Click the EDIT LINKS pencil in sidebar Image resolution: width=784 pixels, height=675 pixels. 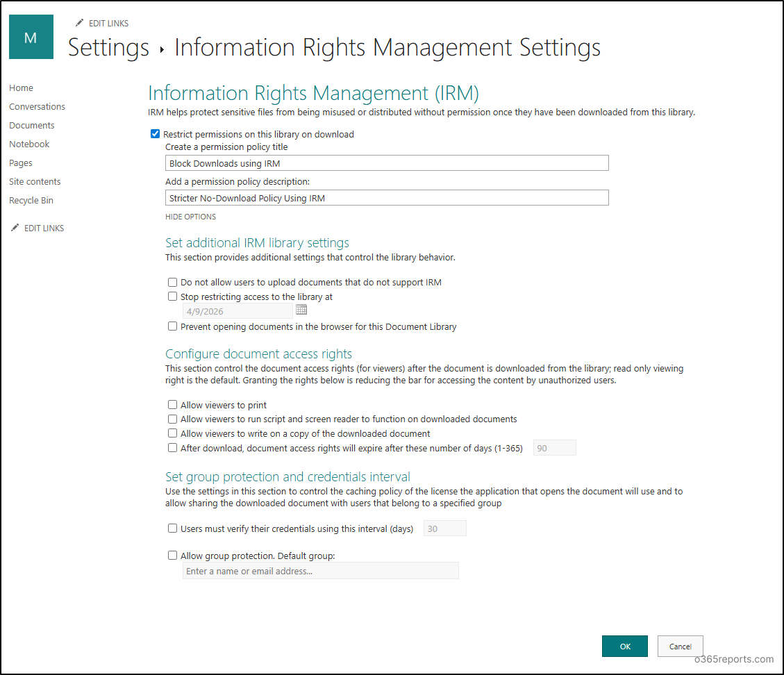pyautogui.click(x=14, y=228)
